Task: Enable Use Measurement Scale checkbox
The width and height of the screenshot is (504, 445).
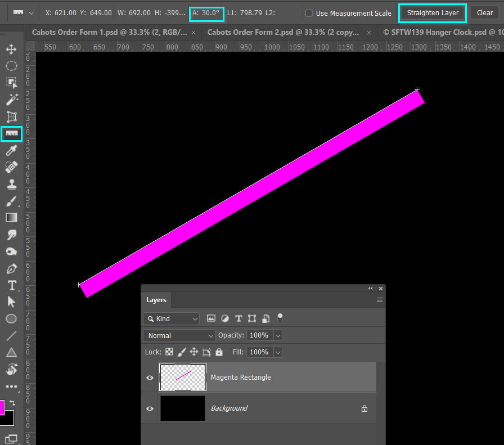Action: [309, 13]
